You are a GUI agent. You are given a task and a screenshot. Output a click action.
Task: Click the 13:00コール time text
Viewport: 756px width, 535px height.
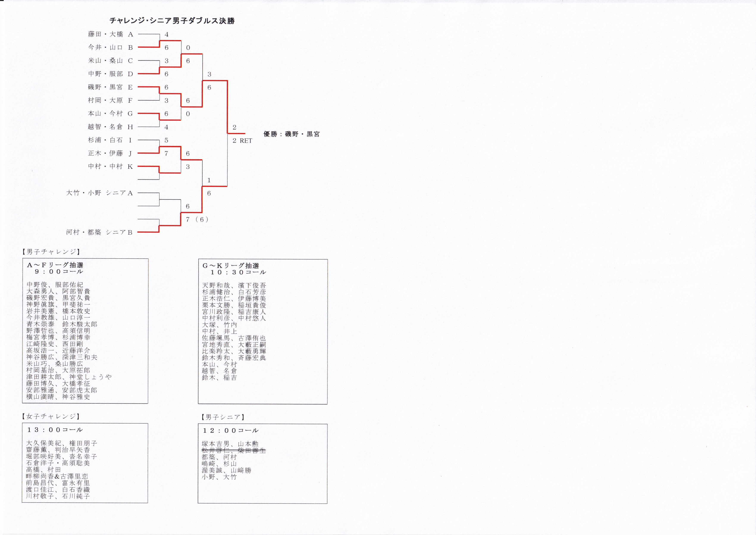tap(55, 430)
